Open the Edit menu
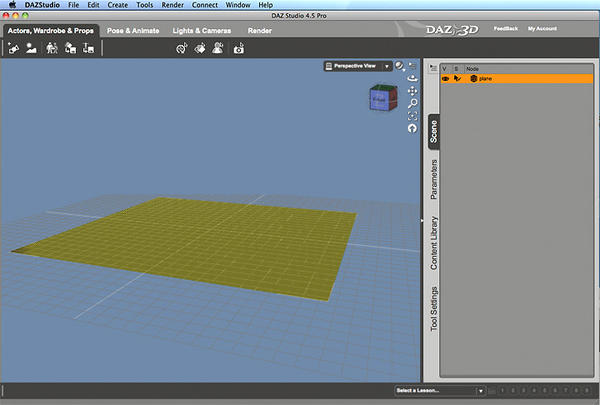This screenshot has height=405, width=600. coord(93,5)
